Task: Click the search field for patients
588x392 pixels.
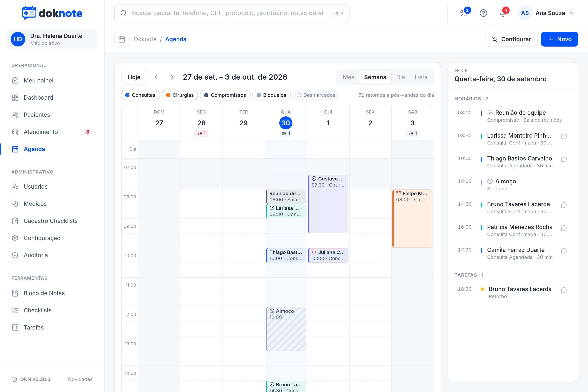Action: pyautogui.click(x=232, y=13)
